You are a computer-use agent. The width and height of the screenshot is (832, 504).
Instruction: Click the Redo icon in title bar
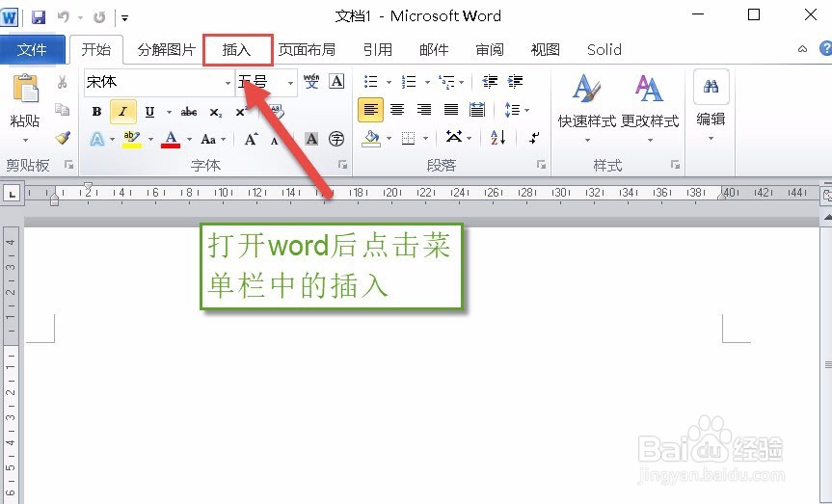point(99,17)
